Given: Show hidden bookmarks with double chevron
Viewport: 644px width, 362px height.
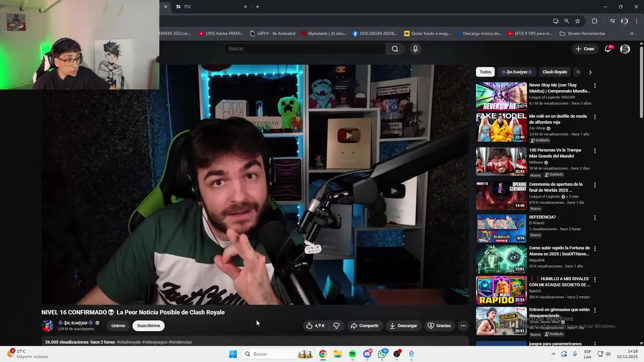Looking at the screenshot, I should (x=632, y=34).
